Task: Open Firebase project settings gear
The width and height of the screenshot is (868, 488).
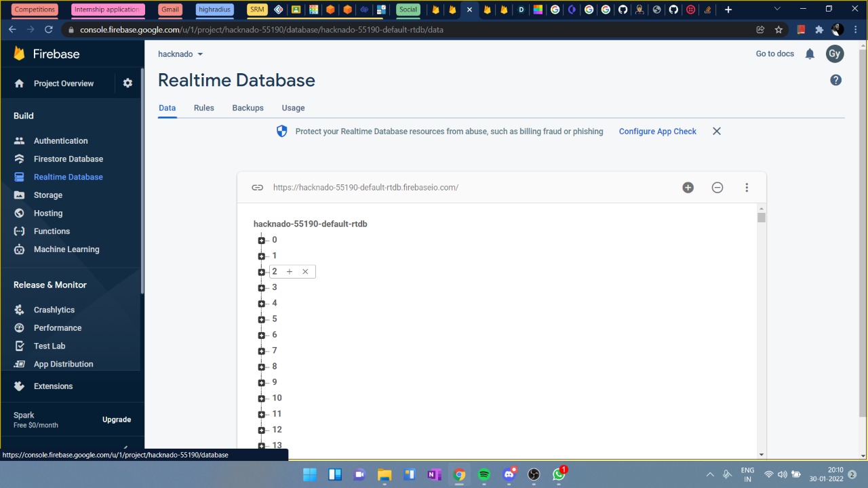Action: pos(127,83)
